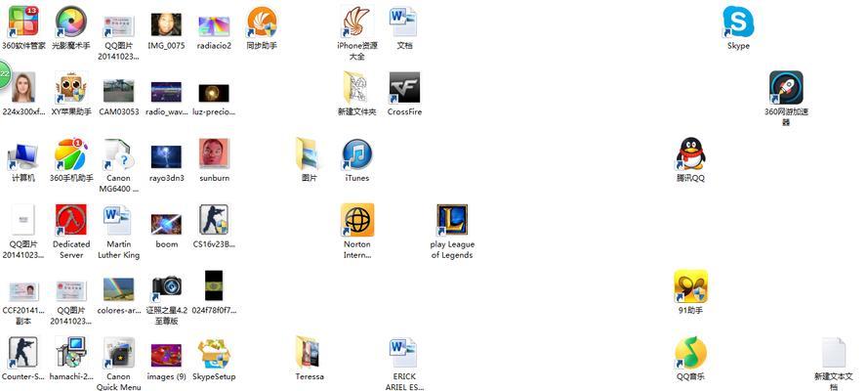
Task: Launch the CrossFire game shortcut
Action: pyautogui.click(x=404, y=88)
